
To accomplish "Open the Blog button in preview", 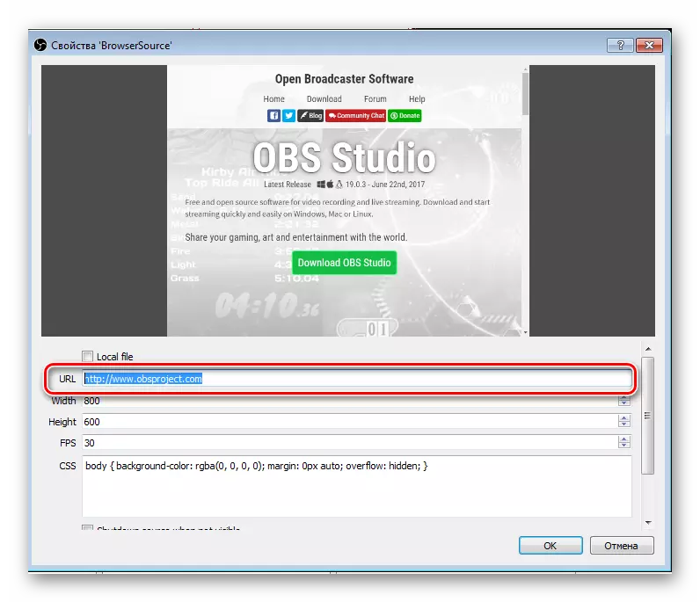I will pos(310,116).
